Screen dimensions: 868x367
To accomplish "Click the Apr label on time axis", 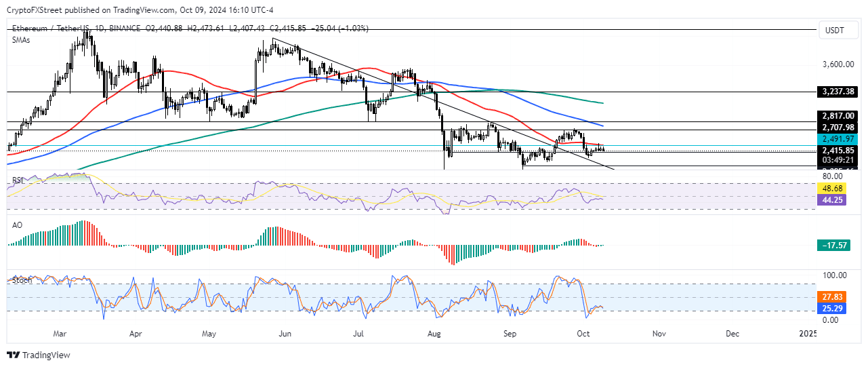I will click(x=135, y=334).
